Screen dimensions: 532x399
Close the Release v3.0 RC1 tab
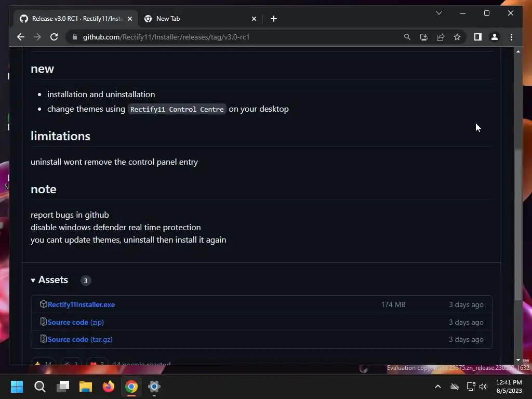point(130,19)
